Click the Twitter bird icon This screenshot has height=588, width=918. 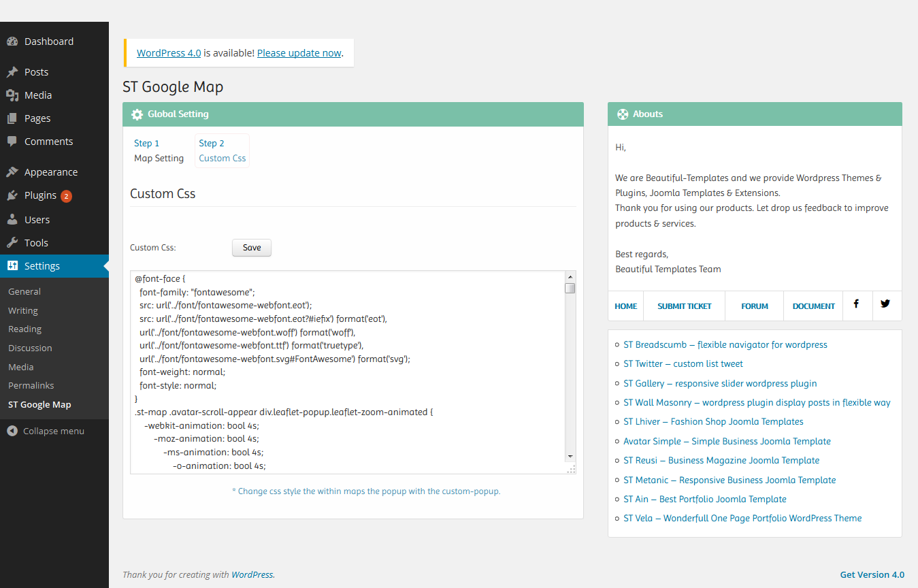[885, 304]
